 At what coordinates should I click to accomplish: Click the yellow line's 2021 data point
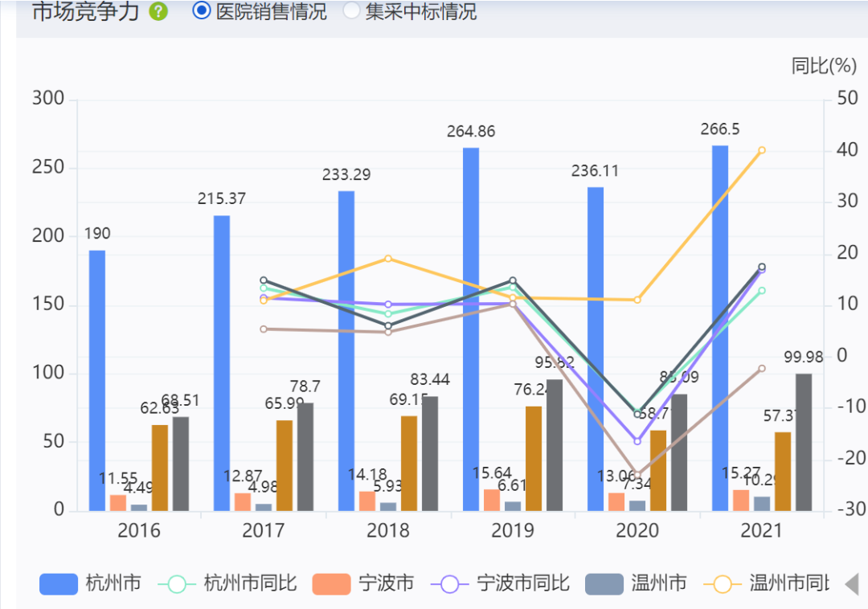(762, 150)
